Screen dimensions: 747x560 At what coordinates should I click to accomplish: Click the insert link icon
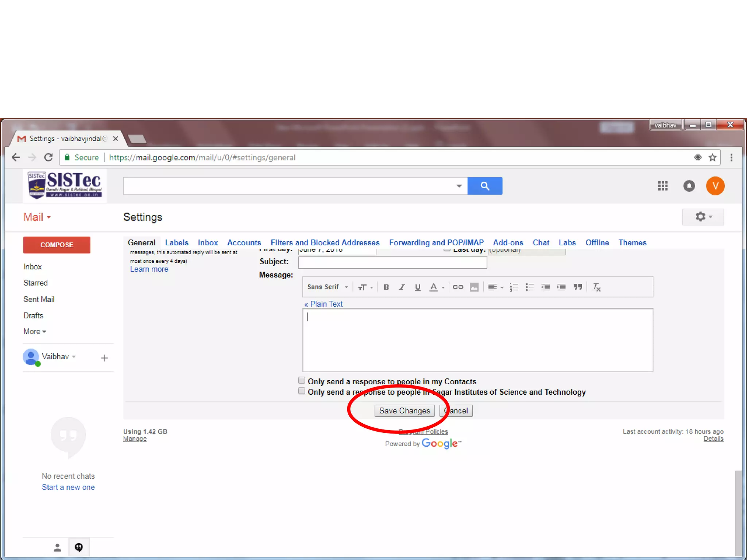click(x=458, y=287)
